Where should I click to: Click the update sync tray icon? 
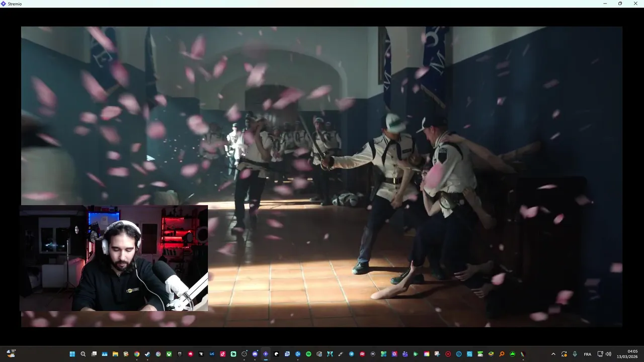click(564, 354)
